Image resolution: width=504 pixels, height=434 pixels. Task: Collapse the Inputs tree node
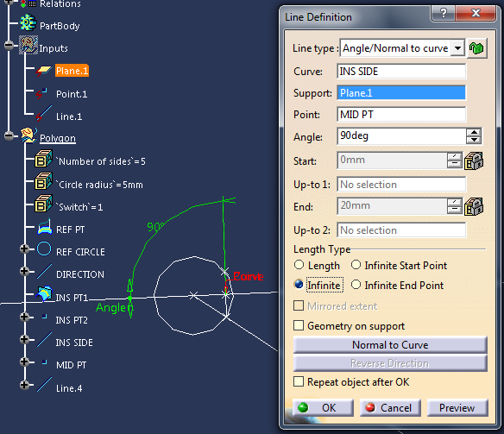(9, 45)
